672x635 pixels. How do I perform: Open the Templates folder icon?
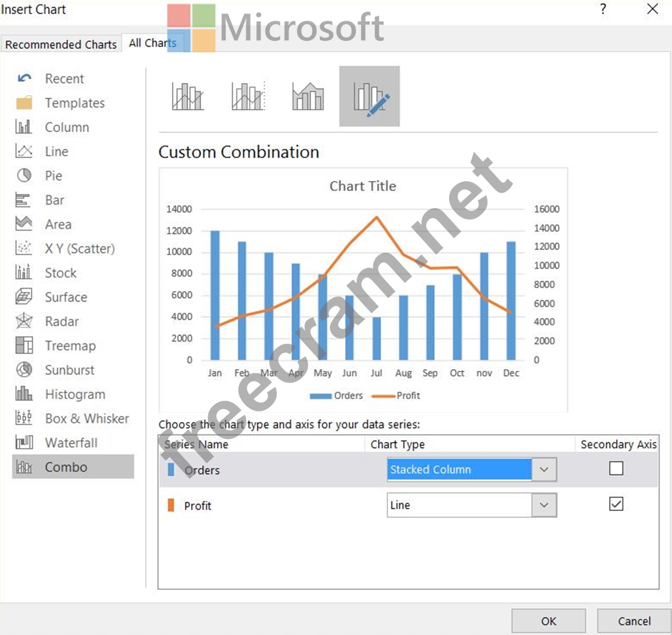click(25, 103)
